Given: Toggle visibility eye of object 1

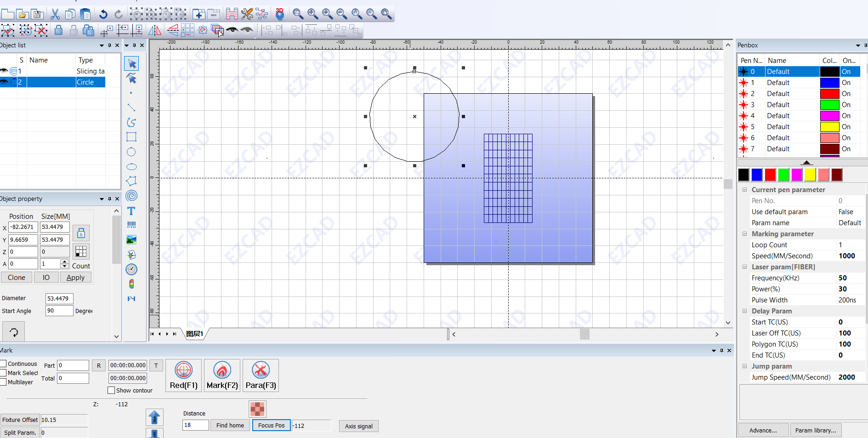Looking at the screenshot, I should click(x=4, y=71).
